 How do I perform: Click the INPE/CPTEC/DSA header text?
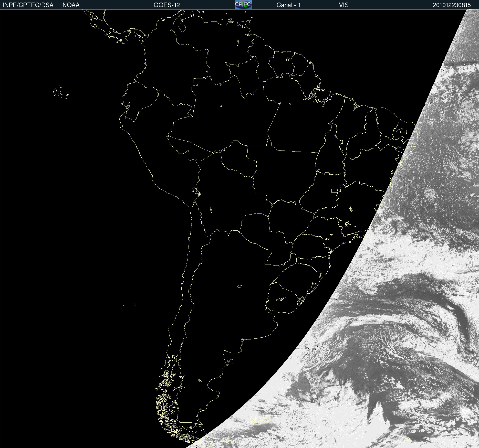click(x=28, y=5)
